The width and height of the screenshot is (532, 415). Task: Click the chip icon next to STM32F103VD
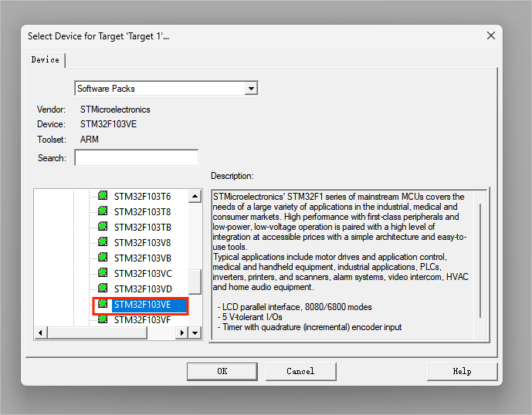pos(102,288)
